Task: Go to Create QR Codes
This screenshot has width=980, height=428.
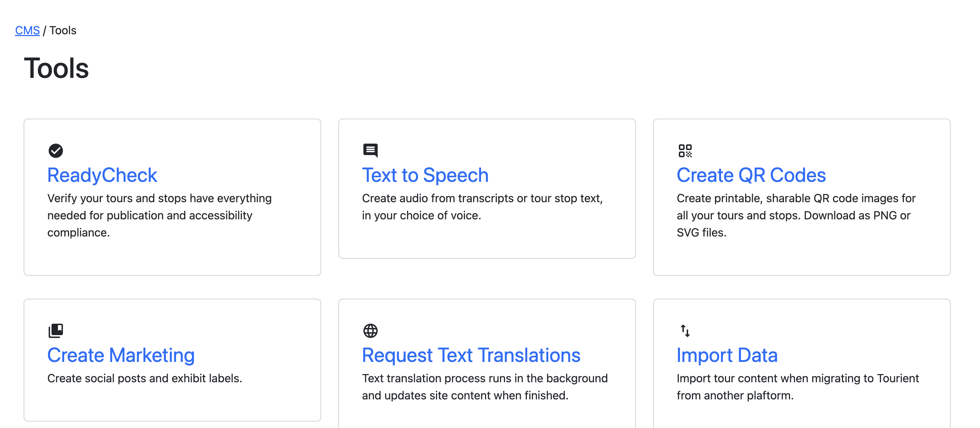Action: (x=751, y=175)
